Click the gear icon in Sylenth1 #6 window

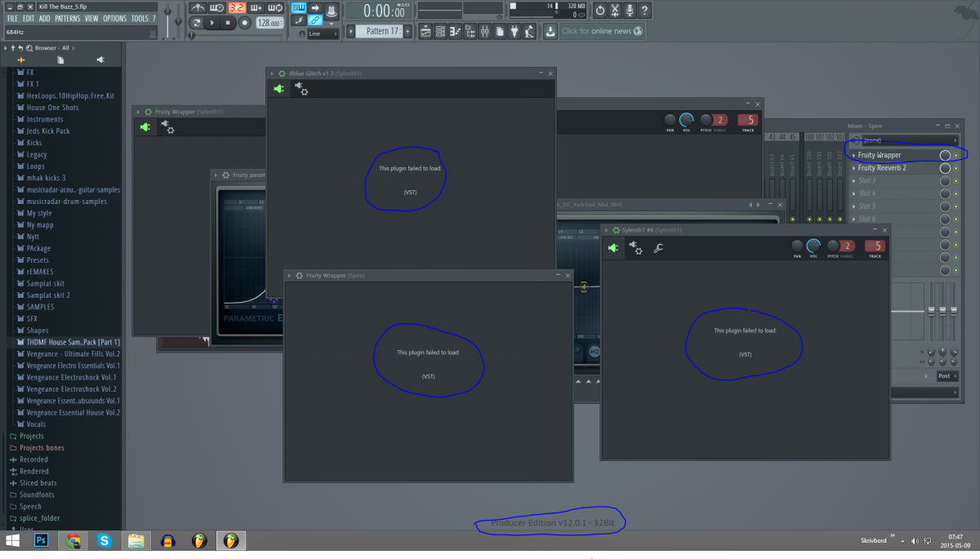[x=635, y=248]
